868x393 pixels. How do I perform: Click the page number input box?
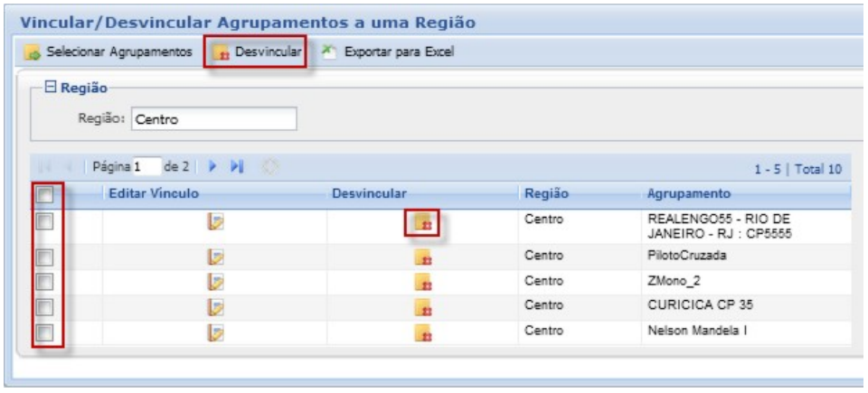(146, 168)
